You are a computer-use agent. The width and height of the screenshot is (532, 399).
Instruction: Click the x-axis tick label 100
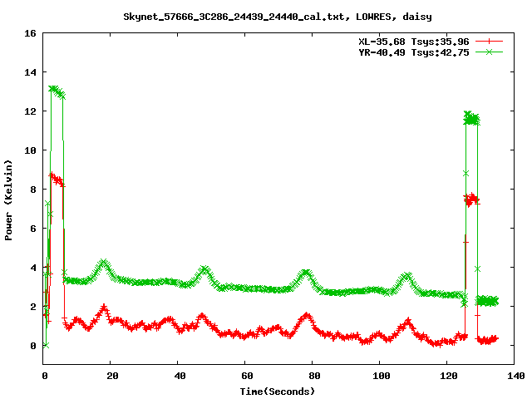pos(381,376)
